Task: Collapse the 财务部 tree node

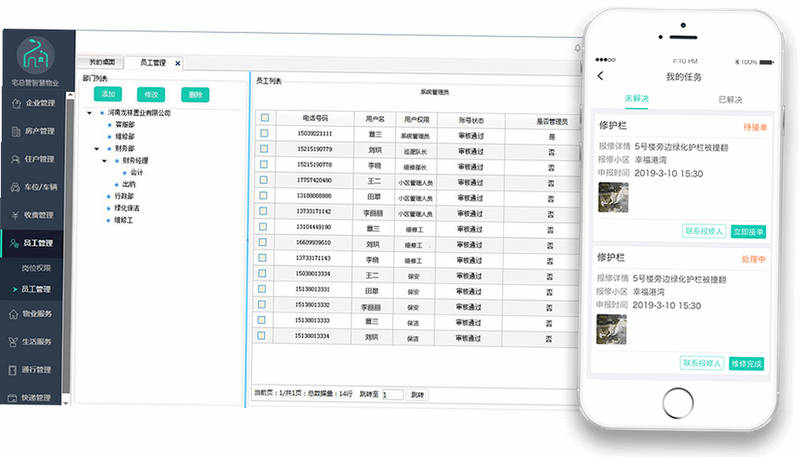Action: pos(96,148)
